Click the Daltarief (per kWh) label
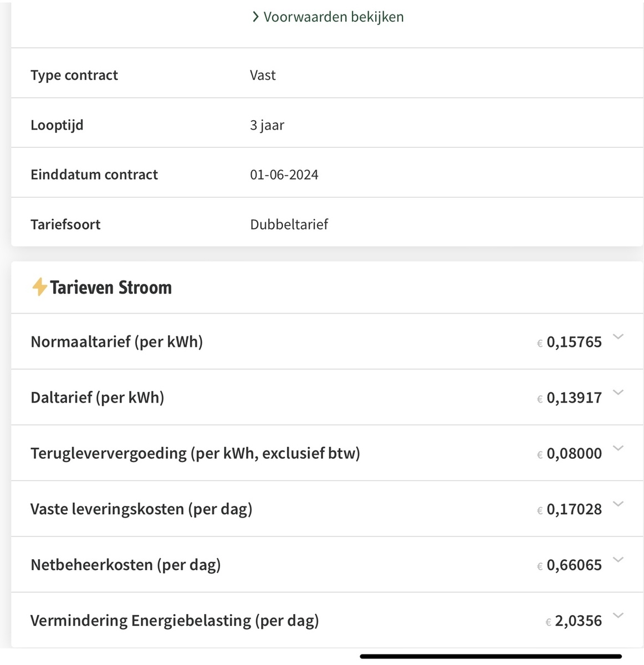The height and width of the screenshot is (665, 644). point(97,398)
